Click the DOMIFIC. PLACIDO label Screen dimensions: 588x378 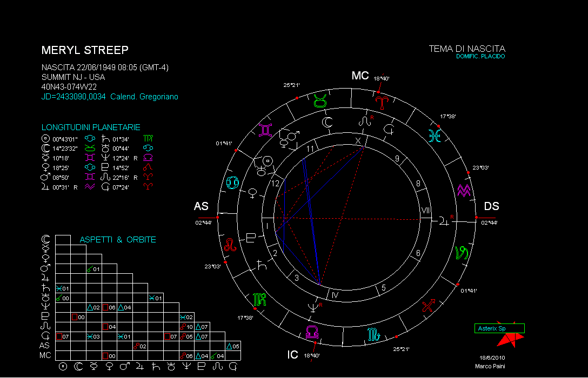pos(480,56)
